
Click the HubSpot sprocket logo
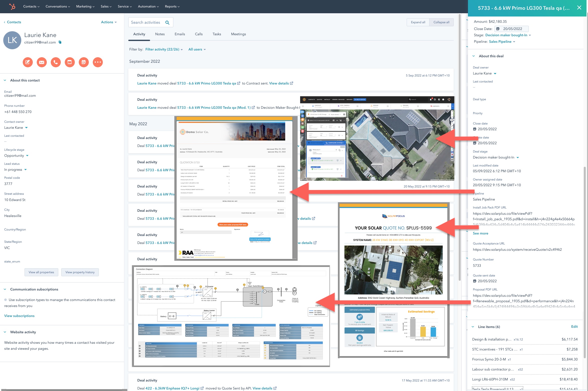pos(12,6)
